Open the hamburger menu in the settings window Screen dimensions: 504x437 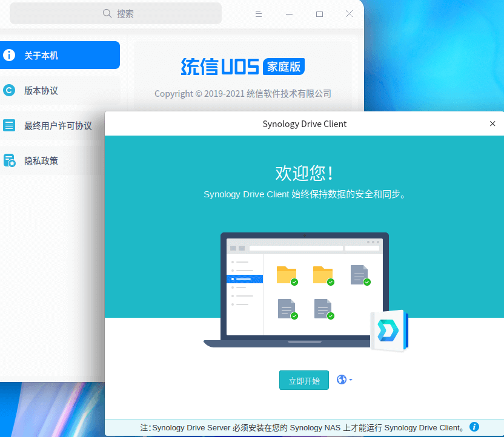(259, 14)
